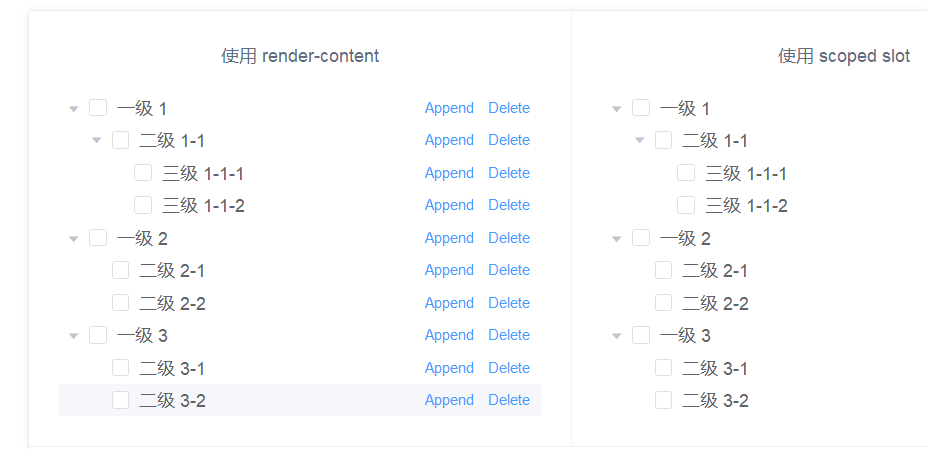Click 三级 1-1-2 label in scoped slot tree

click(746, 206)
